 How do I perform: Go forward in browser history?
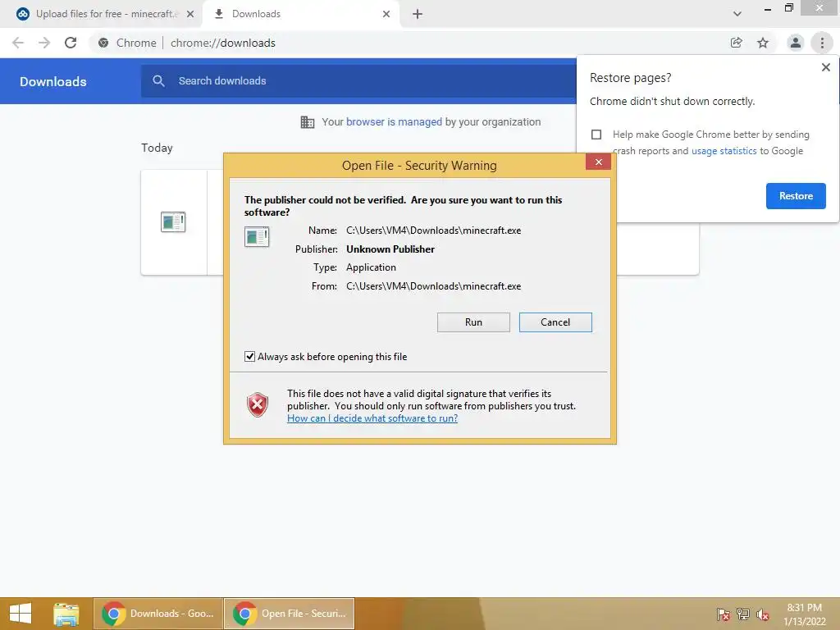tap(44, 43)
